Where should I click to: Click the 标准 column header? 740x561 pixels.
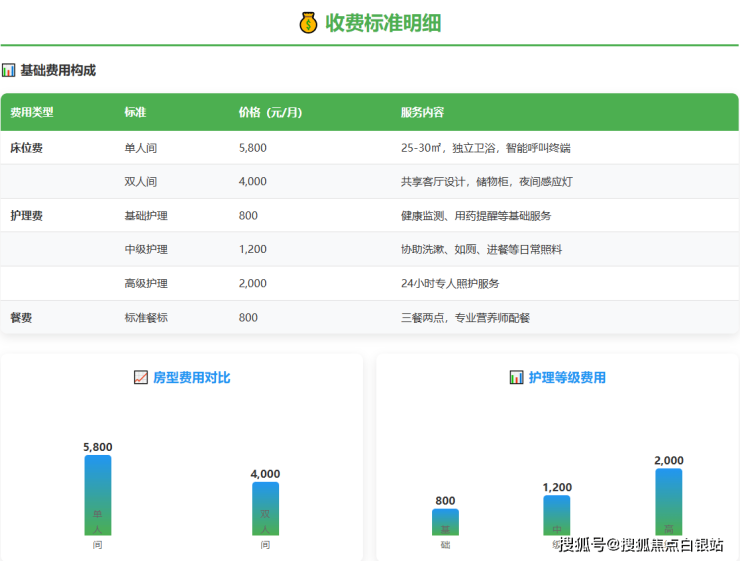pos(135,112)
